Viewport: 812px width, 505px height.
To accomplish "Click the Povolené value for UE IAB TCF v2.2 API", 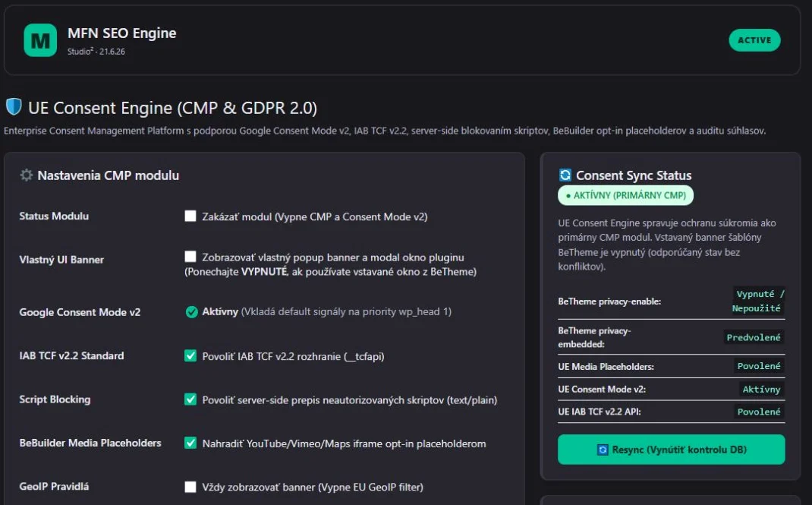I will pyautogui.click(x=759, y=412).
